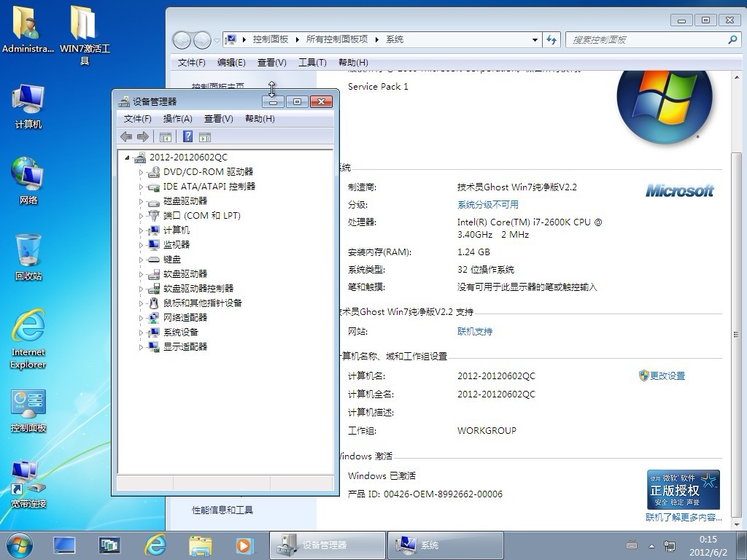This screenshot has height=560, width=747.
Task: Select the 计算机 category icon in device tree
Action: point(154,230)
